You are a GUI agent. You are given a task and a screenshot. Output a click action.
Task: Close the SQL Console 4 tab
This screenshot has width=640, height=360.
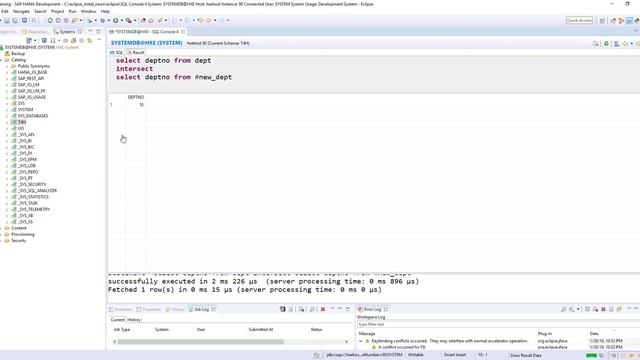click(183, 31)
